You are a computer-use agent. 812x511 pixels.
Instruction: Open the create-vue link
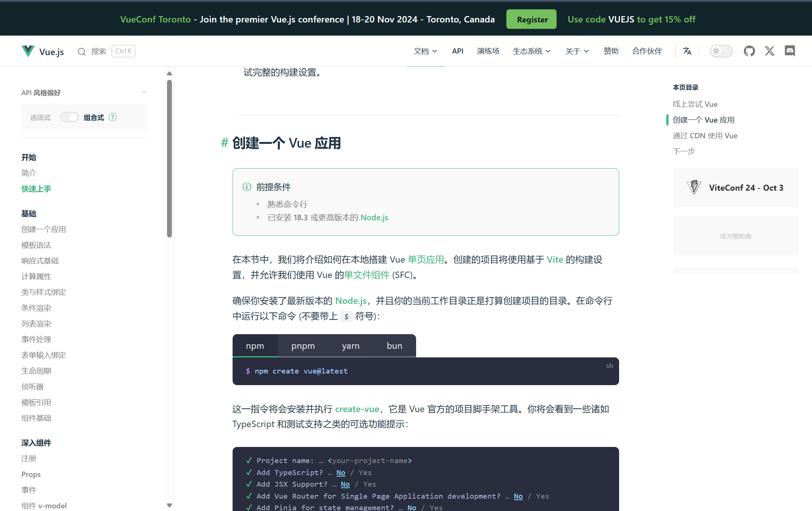[x=357, y=409]
